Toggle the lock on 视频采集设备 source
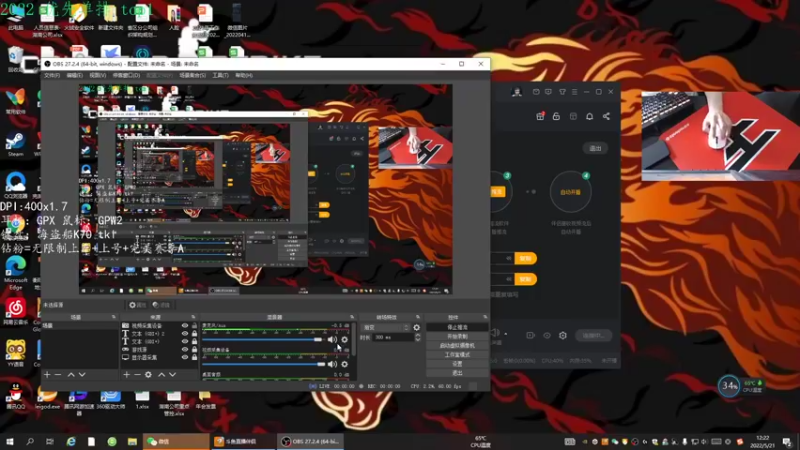800x450 pixels. 194,326
